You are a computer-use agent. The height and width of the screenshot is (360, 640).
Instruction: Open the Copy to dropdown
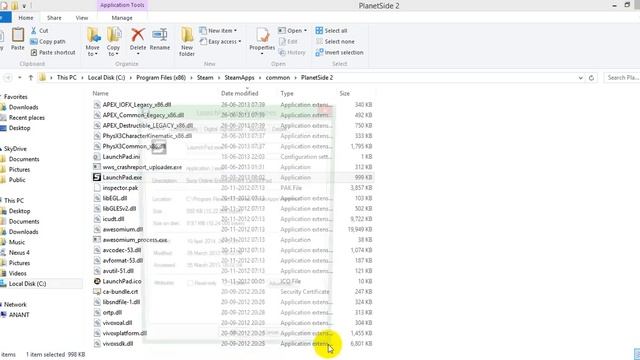113,42
